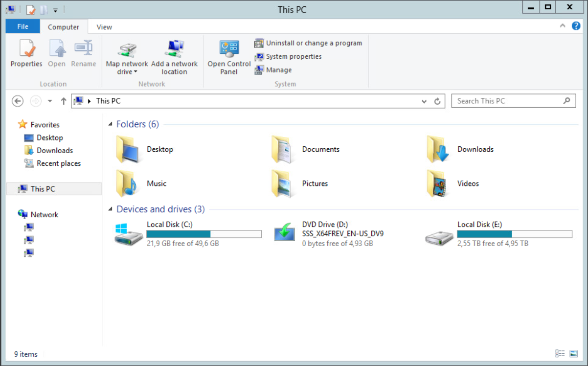This screenshot has height=366, width=588.
Task: Minimize the ribbon with chevron
Action: coord(563,26)
